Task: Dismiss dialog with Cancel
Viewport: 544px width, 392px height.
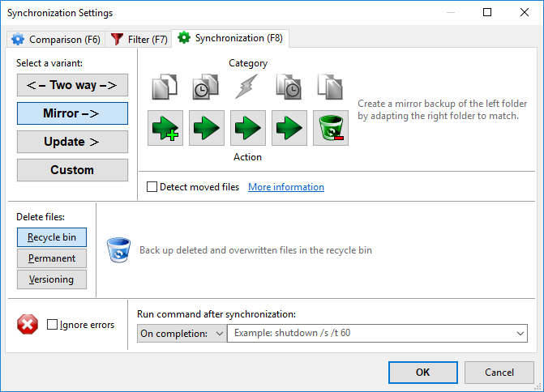Action: [x=499, y=373]
